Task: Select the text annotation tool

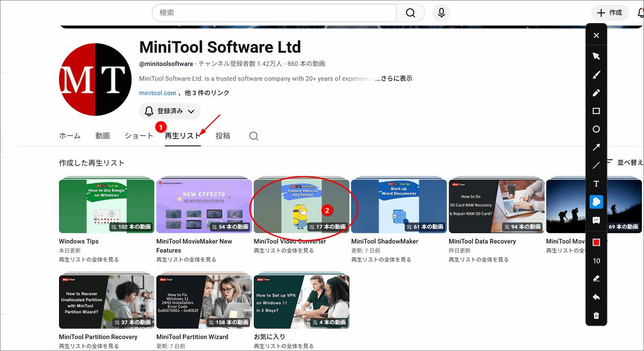Action: (596, 184)
